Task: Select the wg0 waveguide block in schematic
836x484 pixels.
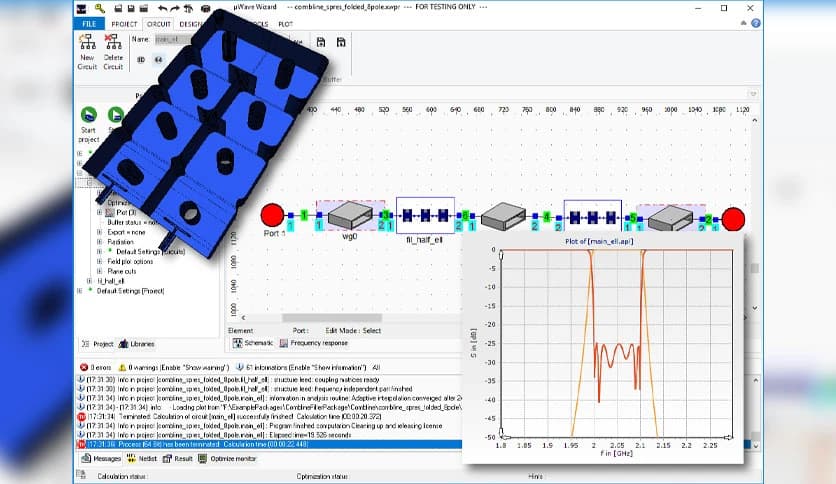Action: [350, 215]
